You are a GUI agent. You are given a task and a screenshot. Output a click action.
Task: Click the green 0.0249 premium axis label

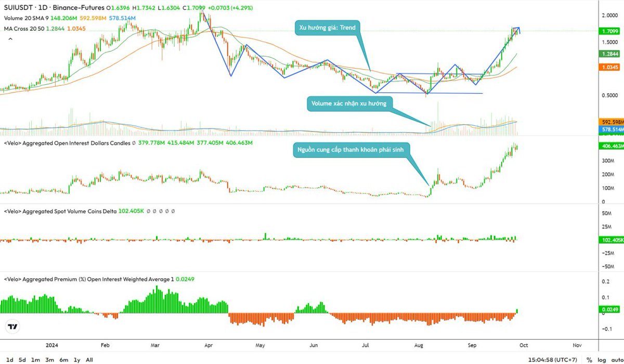coord(608,309)
